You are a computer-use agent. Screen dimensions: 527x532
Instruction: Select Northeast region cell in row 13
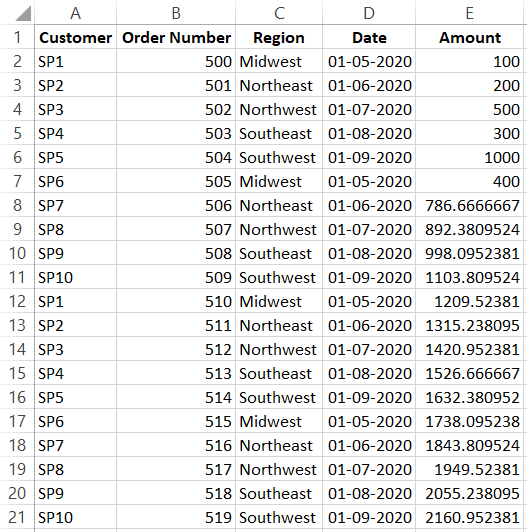[x=279, y=325]
